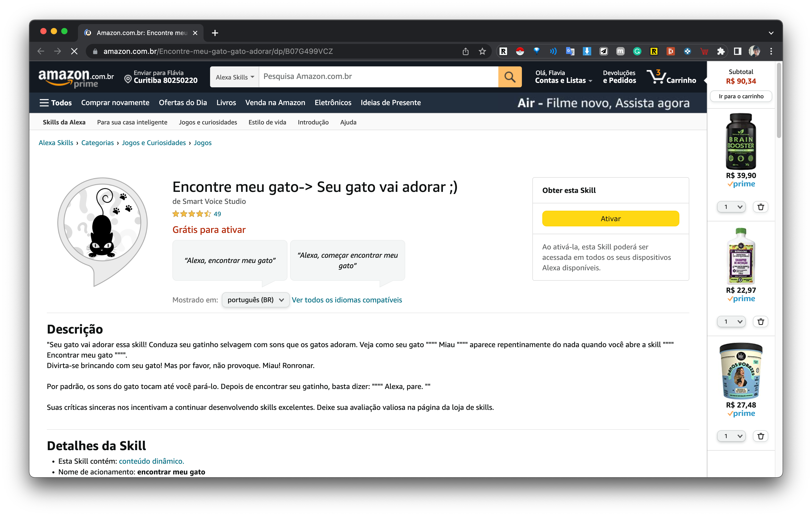
Task: Open the paper plane extension
Action: (604, 51)
